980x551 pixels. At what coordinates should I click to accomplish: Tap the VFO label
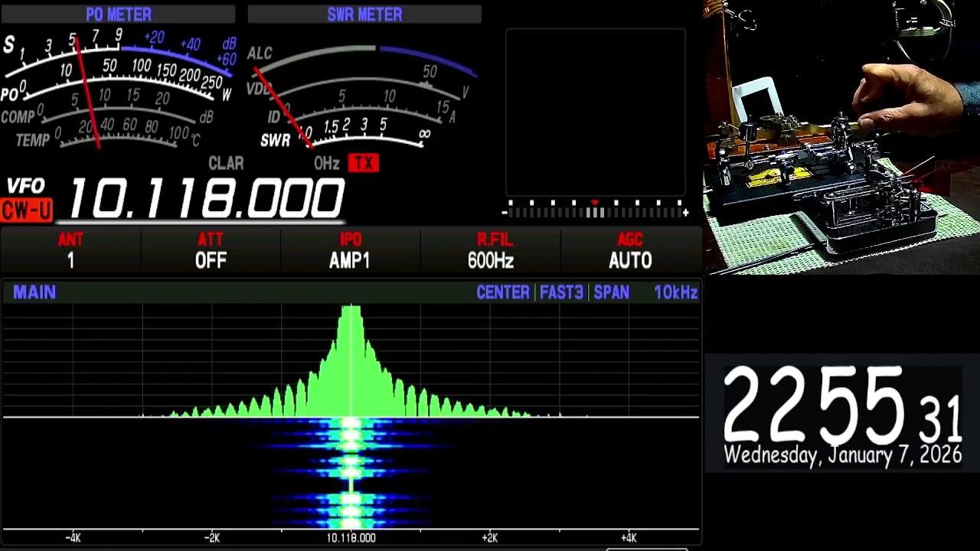click(26, 187)
